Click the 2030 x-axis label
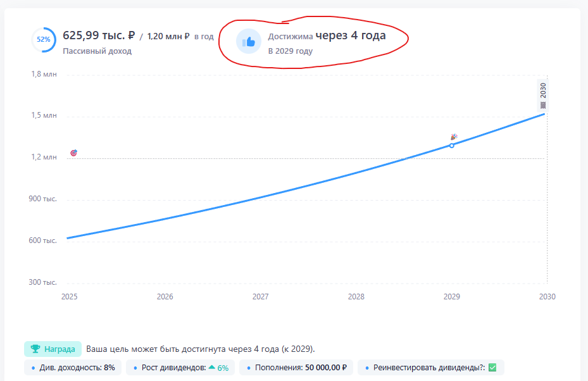 click(x=547, y=297)
